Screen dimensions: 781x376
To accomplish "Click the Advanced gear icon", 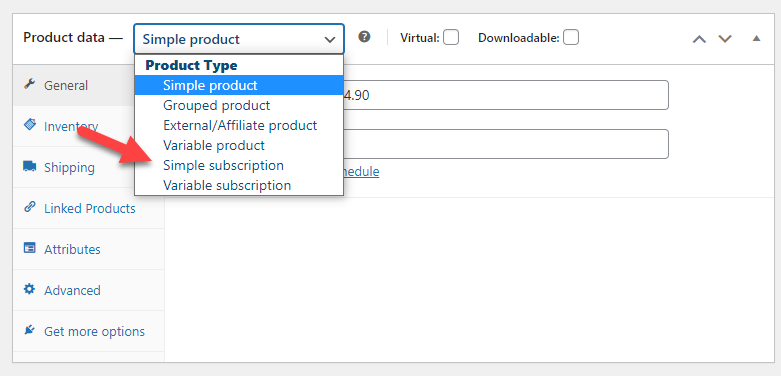I will pos(30,289).
